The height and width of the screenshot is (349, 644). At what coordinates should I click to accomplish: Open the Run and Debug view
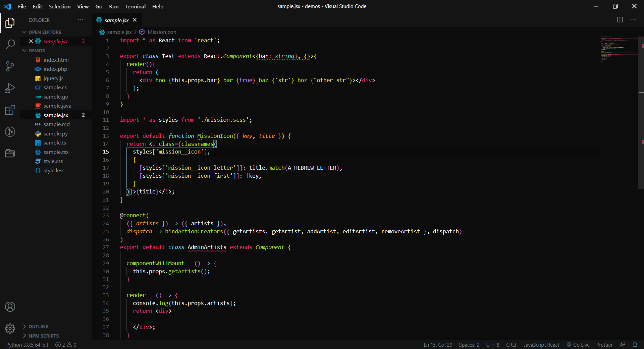click(10, 88)
